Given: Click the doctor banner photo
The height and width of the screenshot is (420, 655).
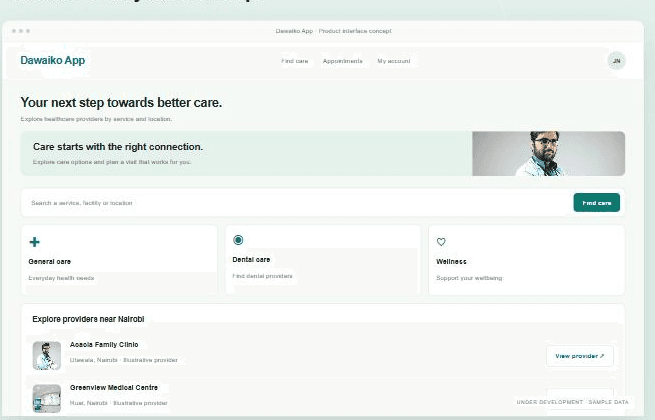Looking at the screenshot, I should pyautogui.click(x=548, y=153).
